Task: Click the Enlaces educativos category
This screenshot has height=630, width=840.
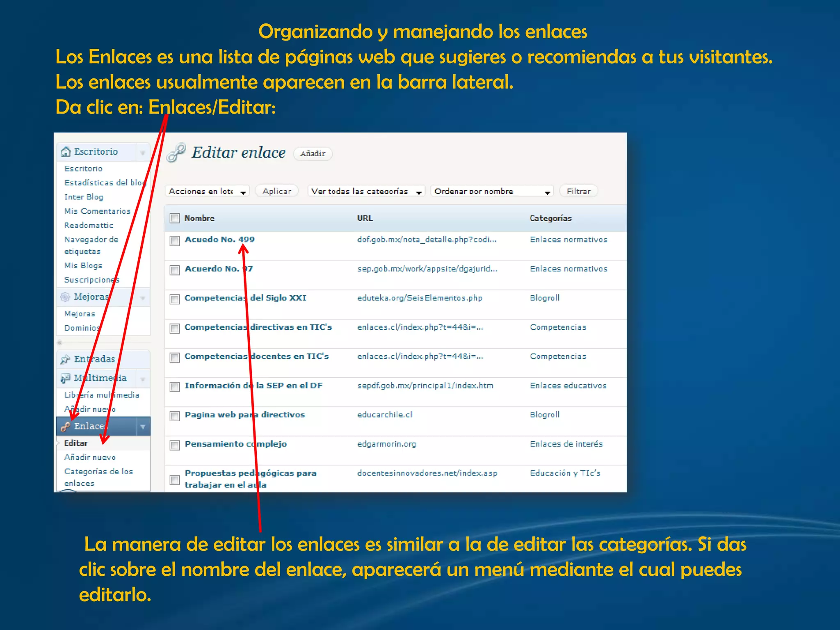Action: point(568,386)
